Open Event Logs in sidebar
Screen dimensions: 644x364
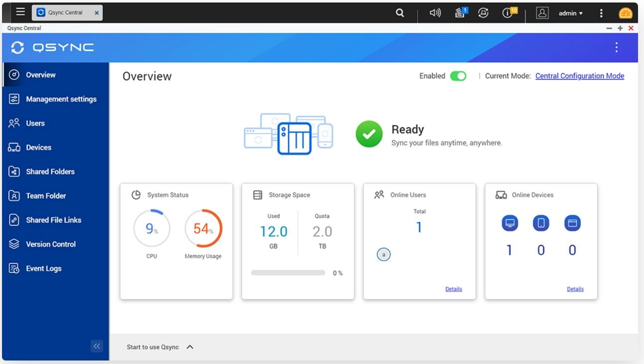pyautogui.click(x=55, y=268)
